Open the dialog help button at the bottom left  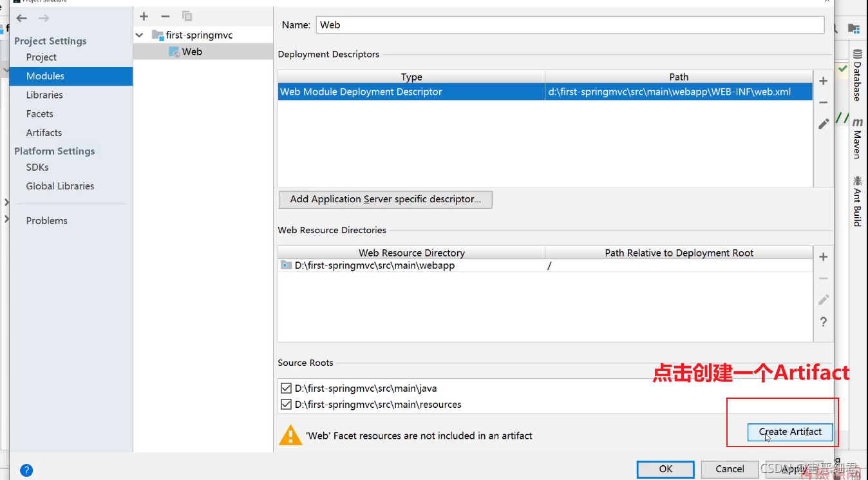[x=26, y=470]
